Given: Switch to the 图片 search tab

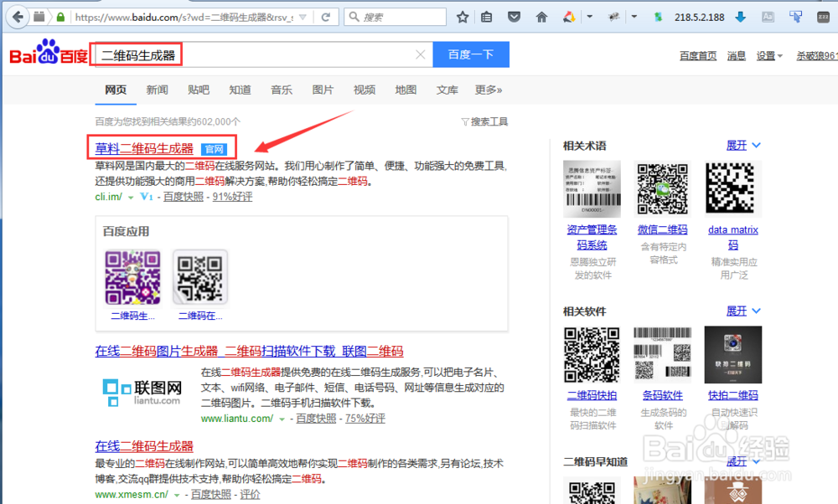Looking at the screenshot, I should (323, 90).
